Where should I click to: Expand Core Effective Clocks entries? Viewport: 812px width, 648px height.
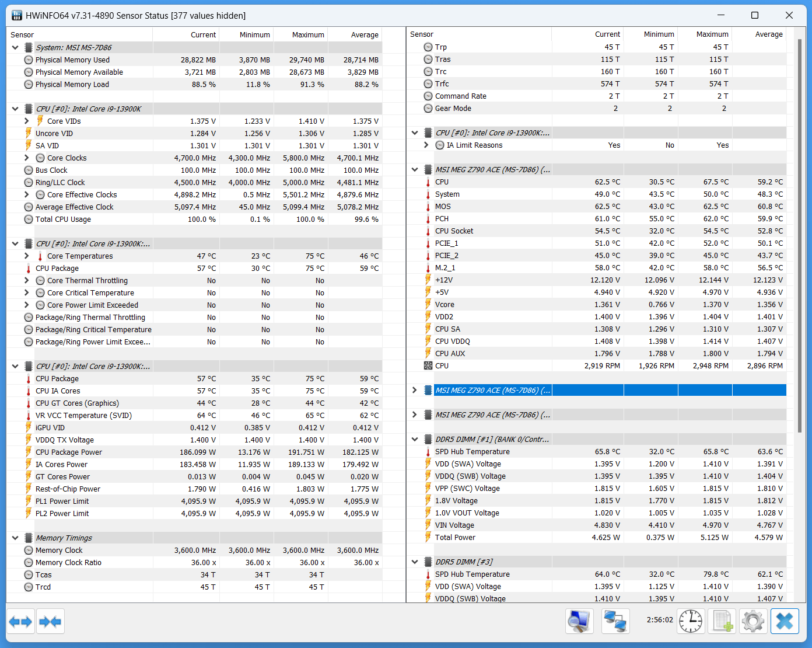click(x=27, y=195)
